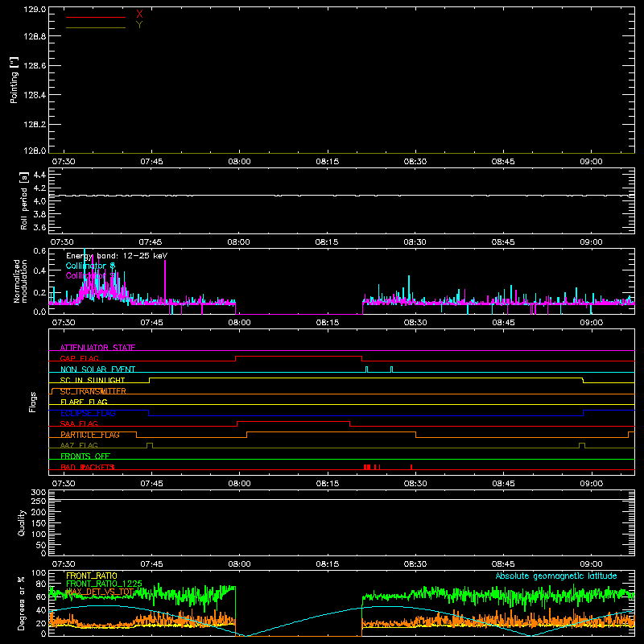Click the 'Pointing' vertical axis title
Screen dimensions: 644x644
click(14, 80)
